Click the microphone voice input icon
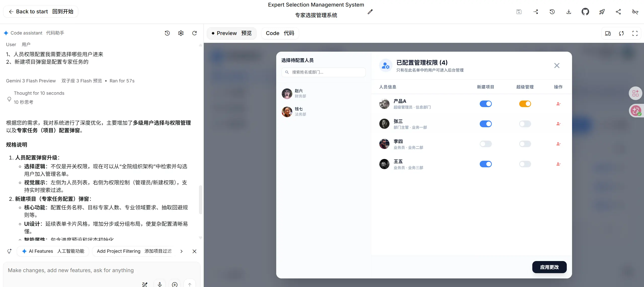Image resolution: width=644 pixels, height=287 pixels. click(159, 284)
